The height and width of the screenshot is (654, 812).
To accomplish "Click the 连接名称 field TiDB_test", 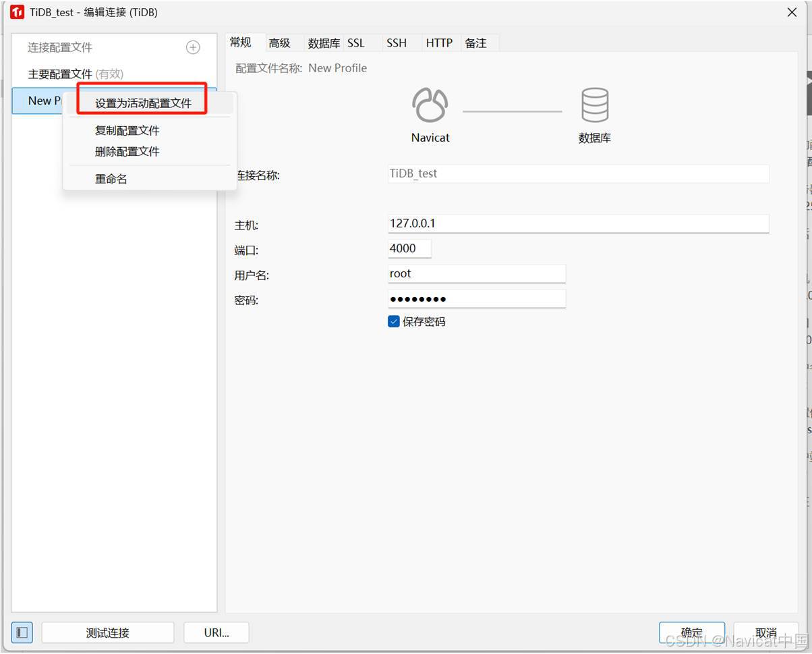I will tap(579, 173).
